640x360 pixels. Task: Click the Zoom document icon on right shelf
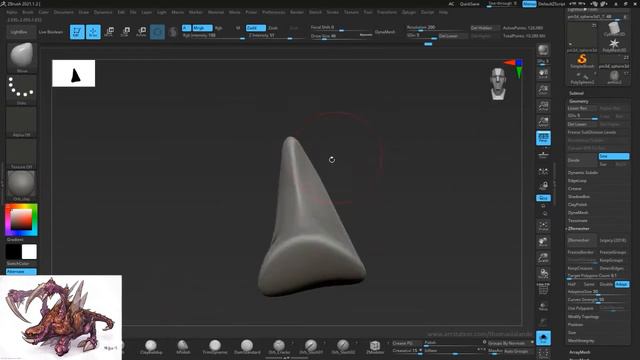(x=543, y=90)
